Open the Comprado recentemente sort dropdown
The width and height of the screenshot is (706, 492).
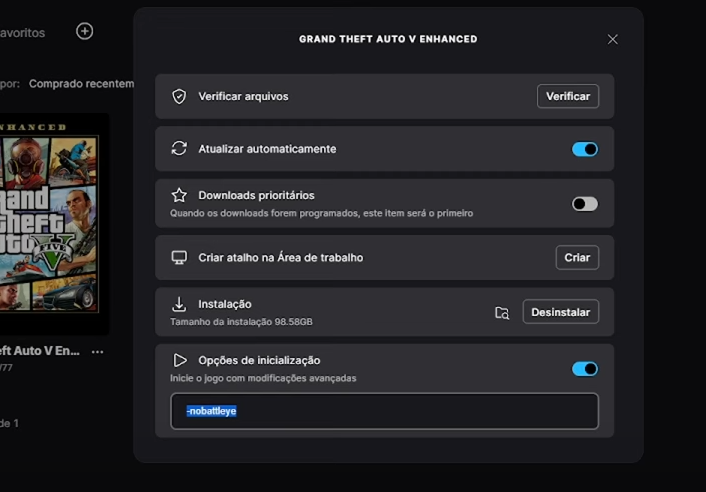[81, 84]
